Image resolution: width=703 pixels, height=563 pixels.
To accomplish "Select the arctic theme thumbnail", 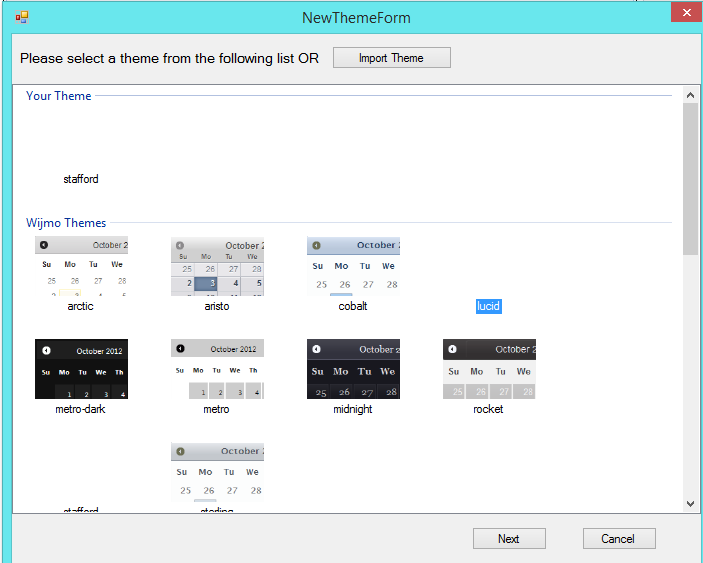I will (81, 266).
